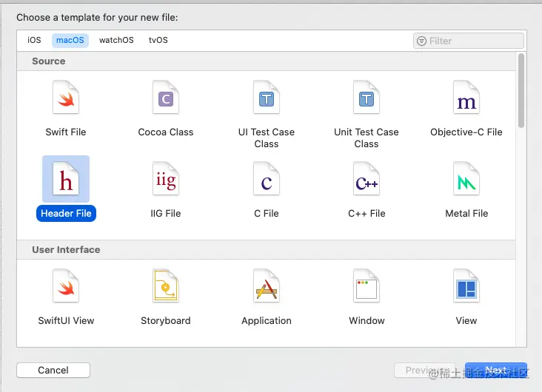
Task: Switch to the watchOS platform tab
Action: [x=116, y=40]
